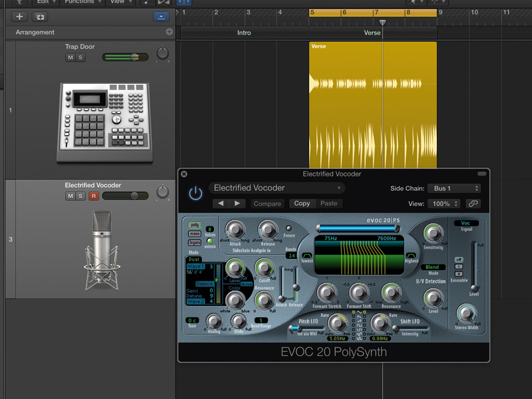Click the Trap Door track pan knob

163,53
